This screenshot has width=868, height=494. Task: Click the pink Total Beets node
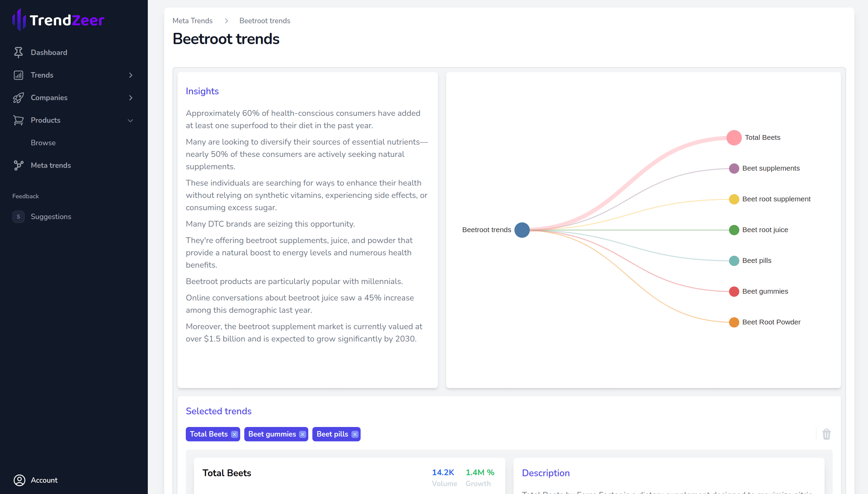pyautogui.click(x=734, y=138)
